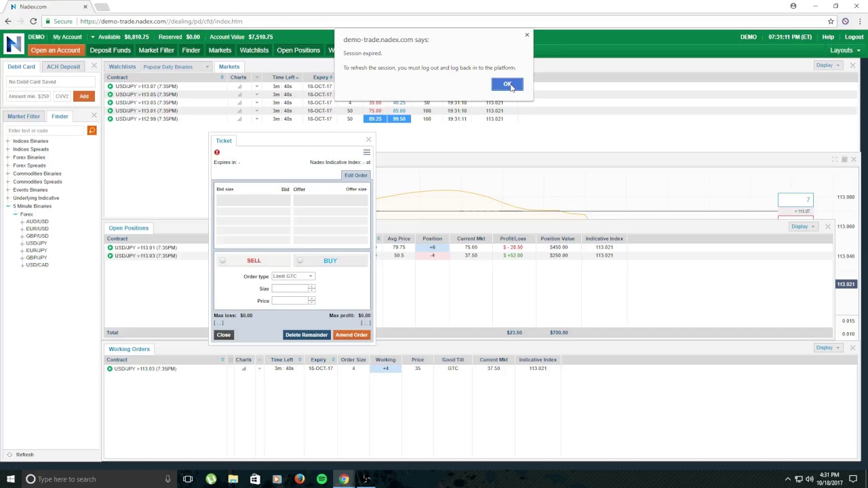
Task: Click the Close button in Ticket
Action: pyautogui.click(x=223, y=335)
